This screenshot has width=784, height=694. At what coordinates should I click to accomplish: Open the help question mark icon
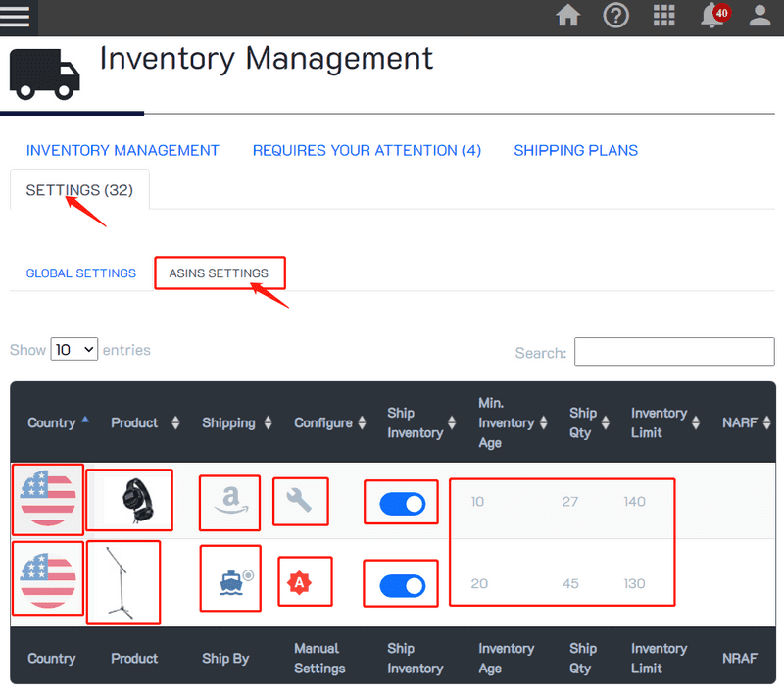[x=616, y=16]
